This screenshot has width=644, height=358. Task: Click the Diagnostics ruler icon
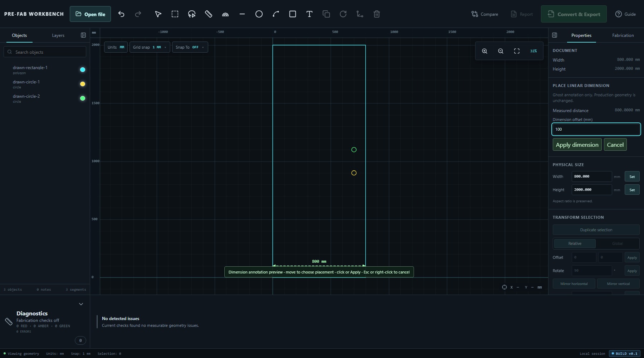[x=9, y=321]
